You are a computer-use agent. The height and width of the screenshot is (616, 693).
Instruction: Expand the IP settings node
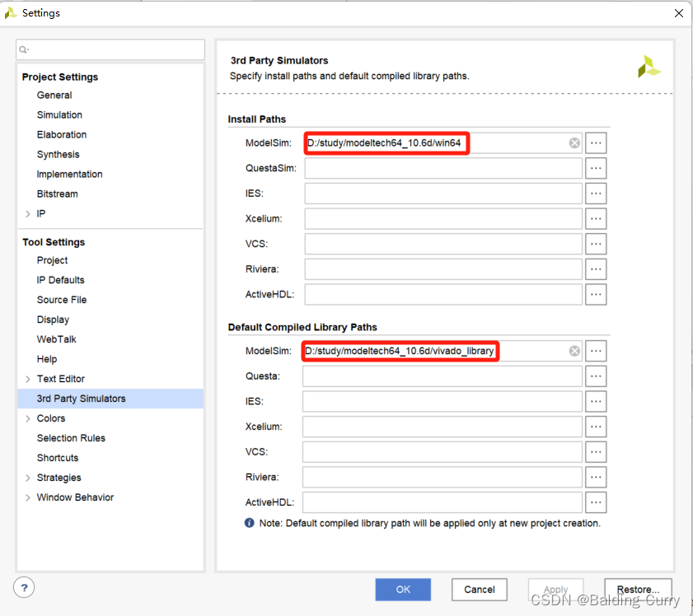point(28,214)
